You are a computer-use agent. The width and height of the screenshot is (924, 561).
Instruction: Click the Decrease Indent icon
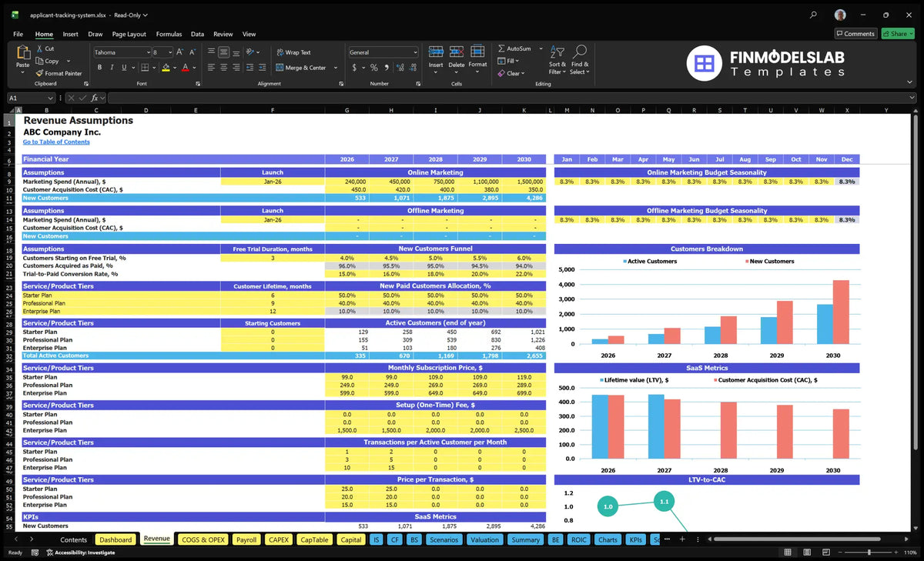249,68
